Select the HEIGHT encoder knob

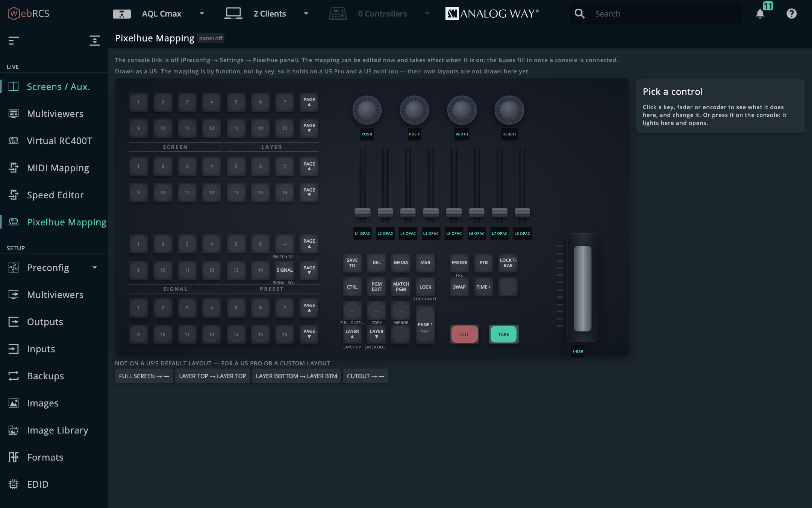pyautogui.click(x=509, y=110)
